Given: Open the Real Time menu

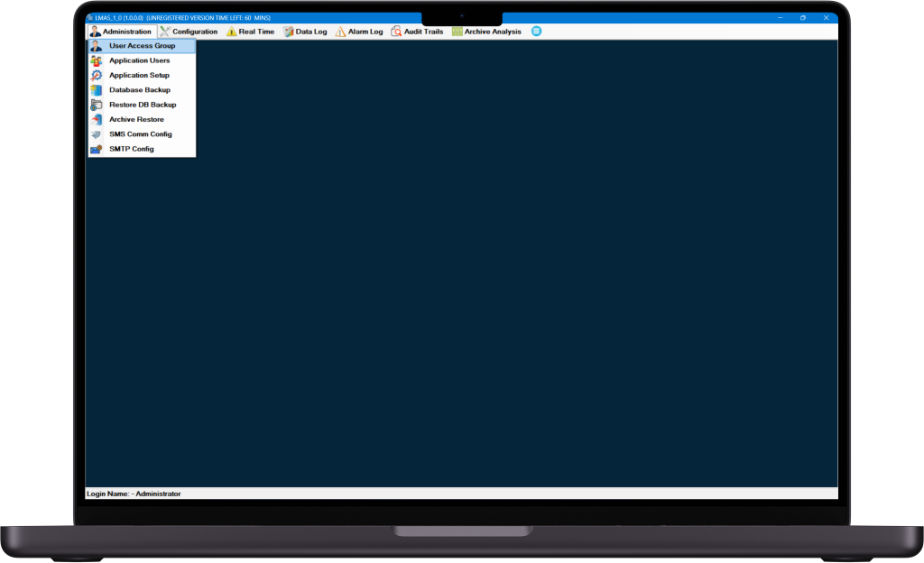Looking at the screenshot, I should pyautogui.click(x=251, y=32).
